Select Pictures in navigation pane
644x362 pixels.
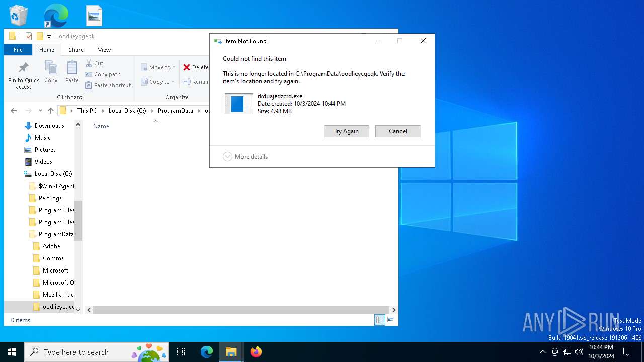point(45,150)
